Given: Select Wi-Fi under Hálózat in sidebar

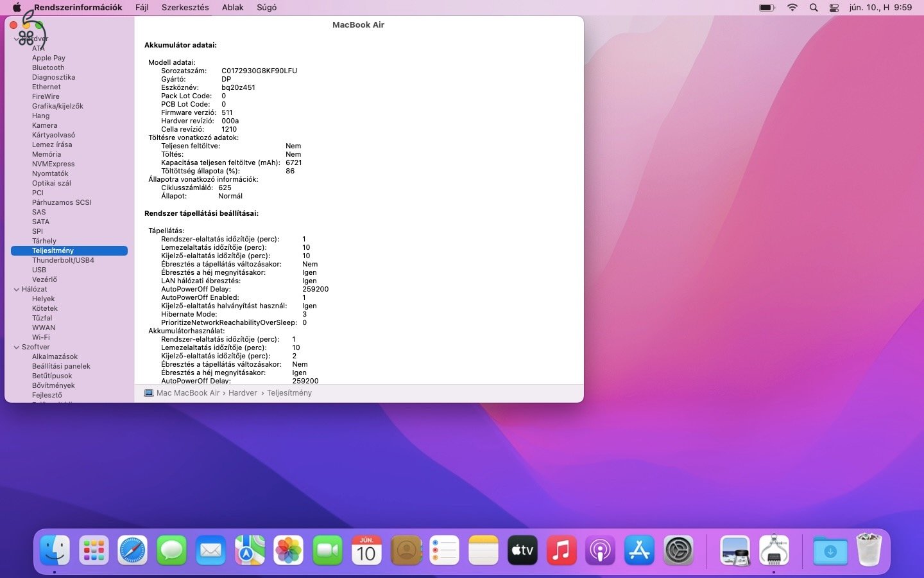Looking at the screenshot, I should point(41,337).
